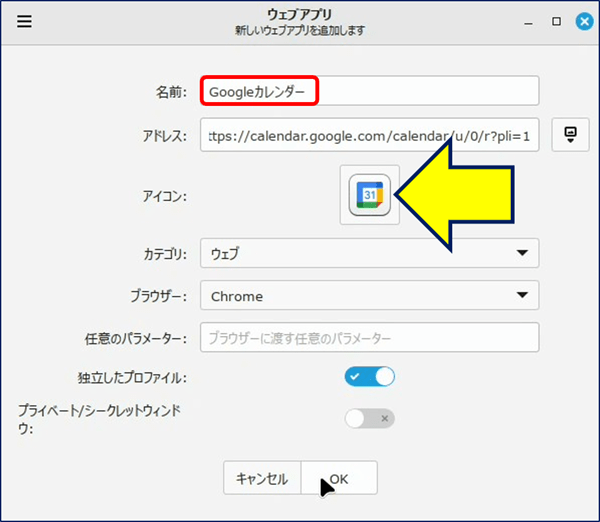The width and height of the screenshot is (600, 522).
Task: Open the category dropdown showing ウェブ
Action: (x=370, y=253)
